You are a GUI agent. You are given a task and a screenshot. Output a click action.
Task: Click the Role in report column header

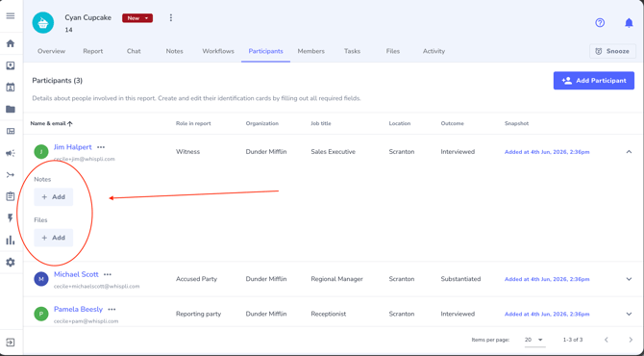click(193, 123)
